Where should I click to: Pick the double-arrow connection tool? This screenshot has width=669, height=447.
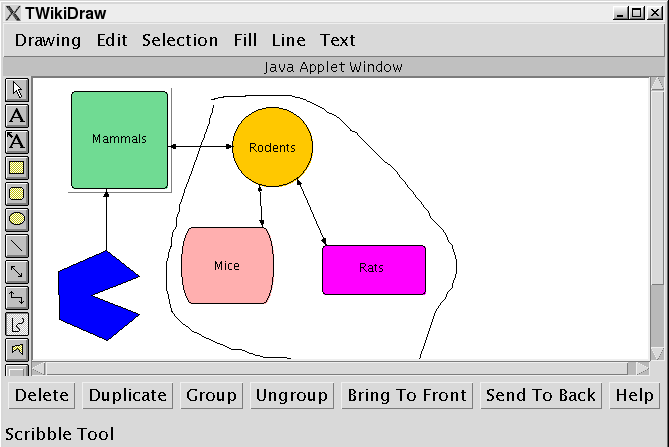coord(17,272)
